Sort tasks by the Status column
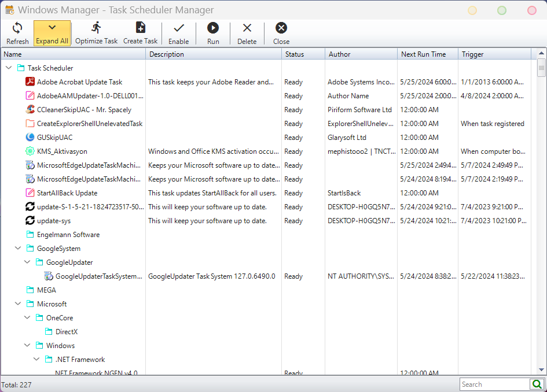 (x=295, y=54)
